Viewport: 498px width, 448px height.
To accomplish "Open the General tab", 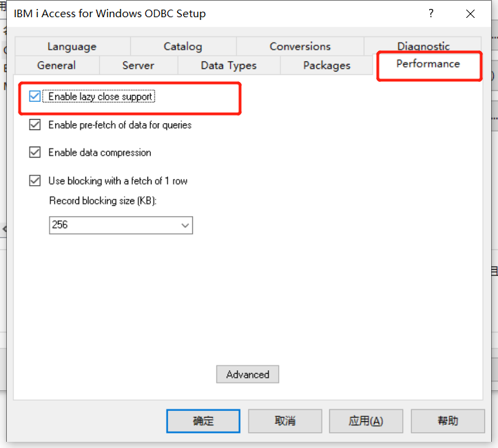I will click(57, 65).
